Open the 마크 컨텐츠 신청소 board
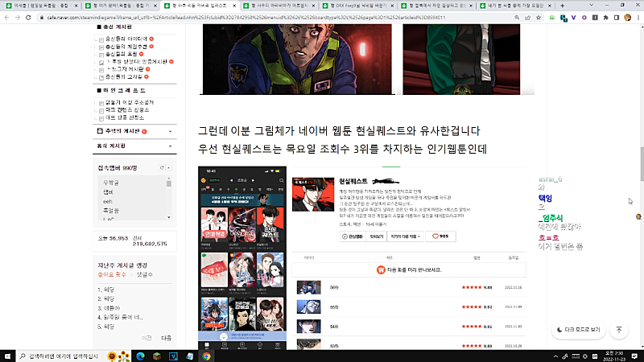Image resolution: width=644 pixels, height=362 pixels. tap(127, 110)
